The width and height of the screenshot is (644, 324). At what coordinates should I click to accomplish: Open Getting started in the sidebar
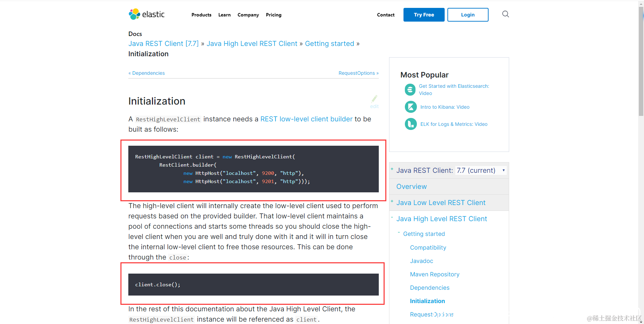[424, 234]
